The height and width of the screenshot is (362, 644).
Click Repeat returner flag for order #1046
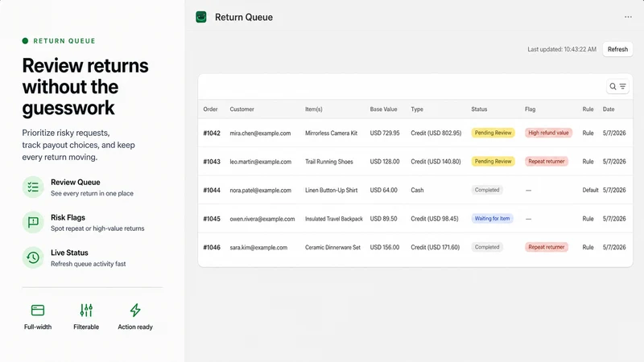pos(547,247)
